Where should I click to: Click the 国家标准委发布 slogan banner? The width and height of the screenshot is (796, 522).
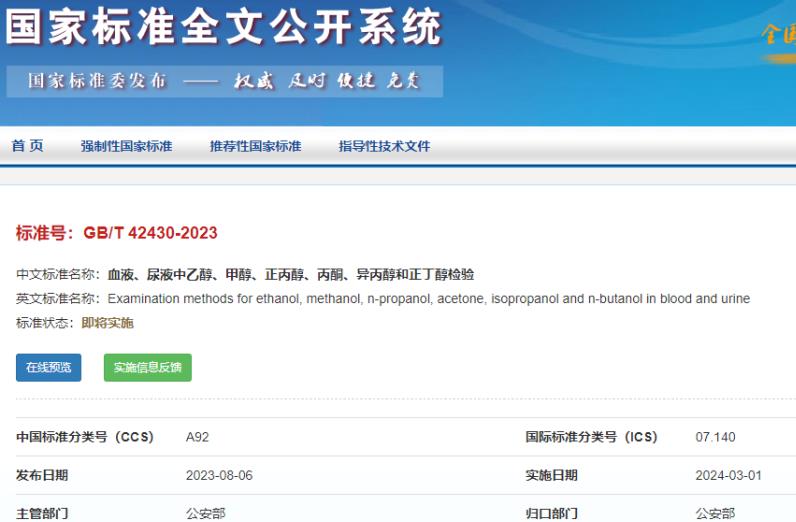224,81
